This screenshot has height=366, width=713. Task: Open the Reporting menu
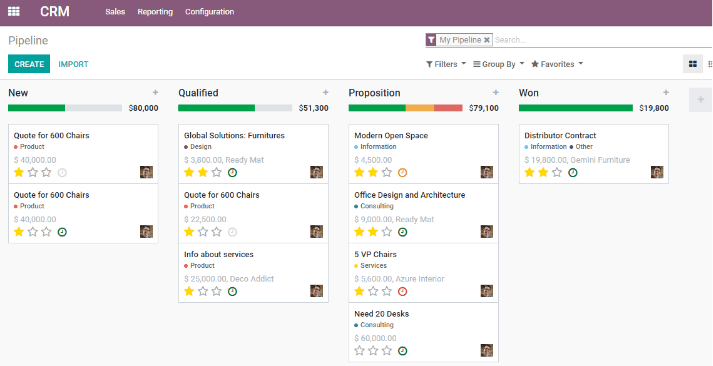(155, 12)
